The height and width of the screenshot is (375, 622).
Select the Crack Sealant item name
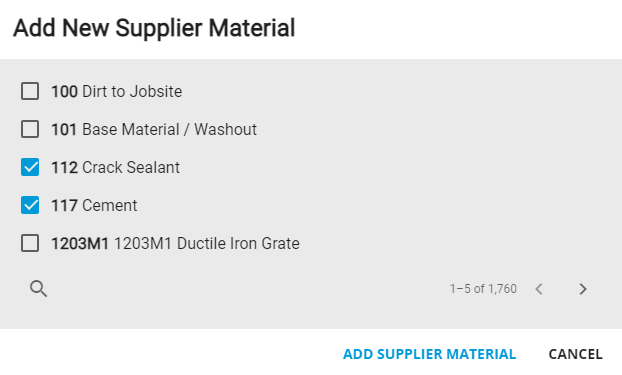click(131, 167)
